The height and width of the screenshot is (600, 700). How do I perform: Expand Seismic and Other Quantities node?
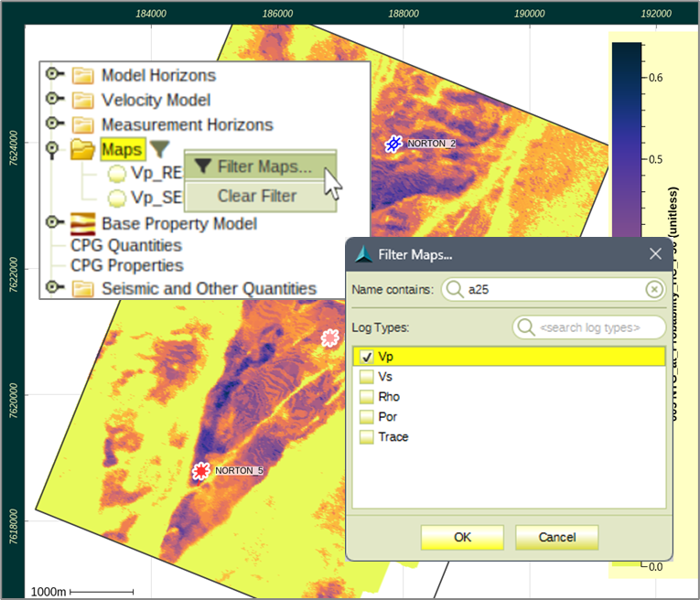pos(53,288)
